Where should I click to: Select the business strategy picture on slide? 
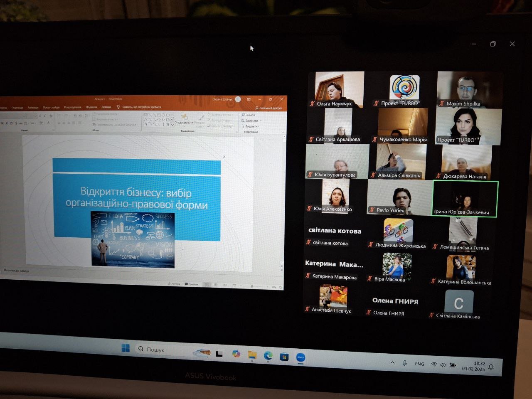[133, 239]
